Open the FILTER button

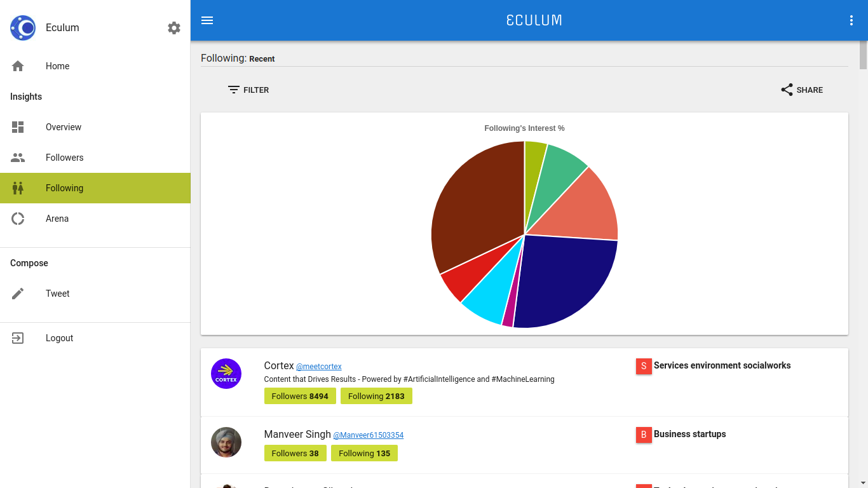coord(248,90)
